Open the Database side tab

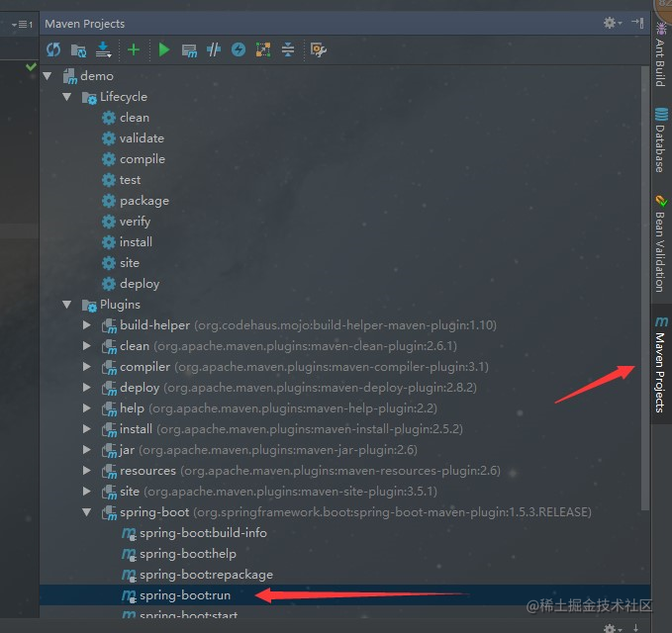660,139
